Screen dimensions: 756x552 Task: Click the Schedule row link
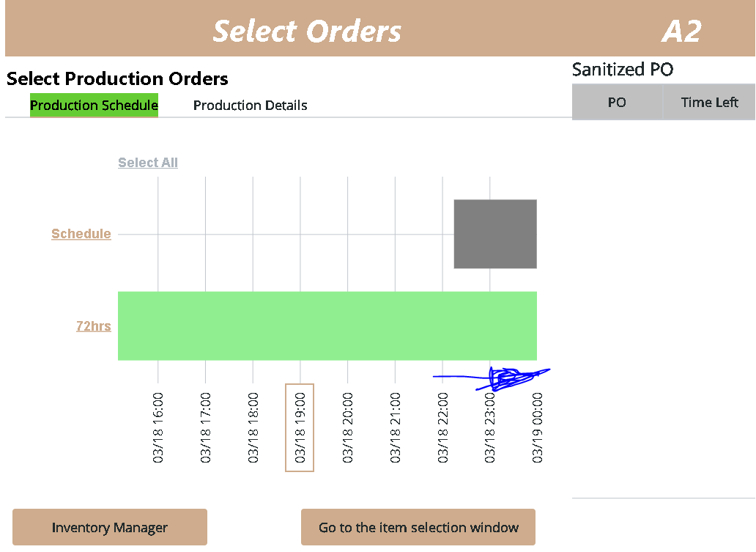81,234
